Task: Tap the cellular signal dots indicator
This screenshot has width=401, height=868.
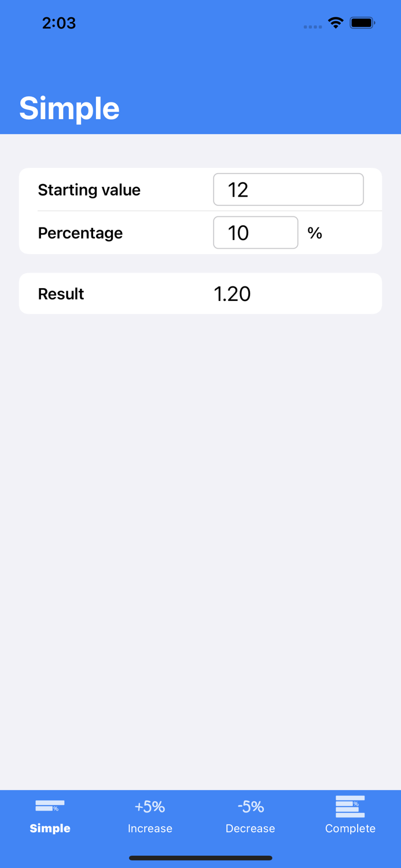Action: tap(312, 26)
